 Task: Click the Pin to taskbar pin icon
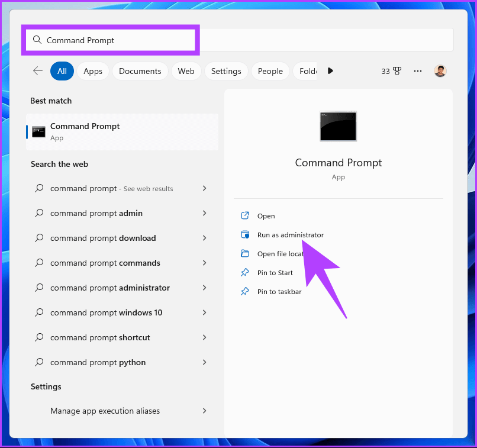[245, 291]
